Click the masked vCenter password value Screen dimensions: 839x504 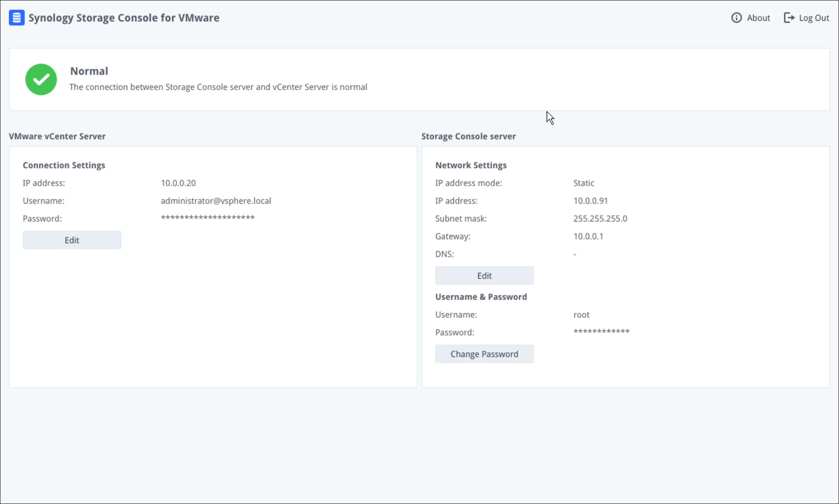tap(207, 218)
